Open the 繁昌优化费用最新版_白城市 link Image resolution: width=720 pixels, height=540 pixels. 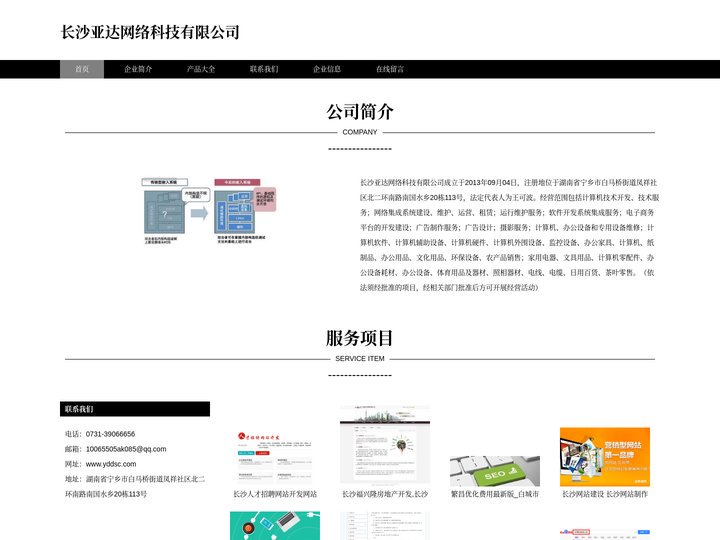[495, 494]
